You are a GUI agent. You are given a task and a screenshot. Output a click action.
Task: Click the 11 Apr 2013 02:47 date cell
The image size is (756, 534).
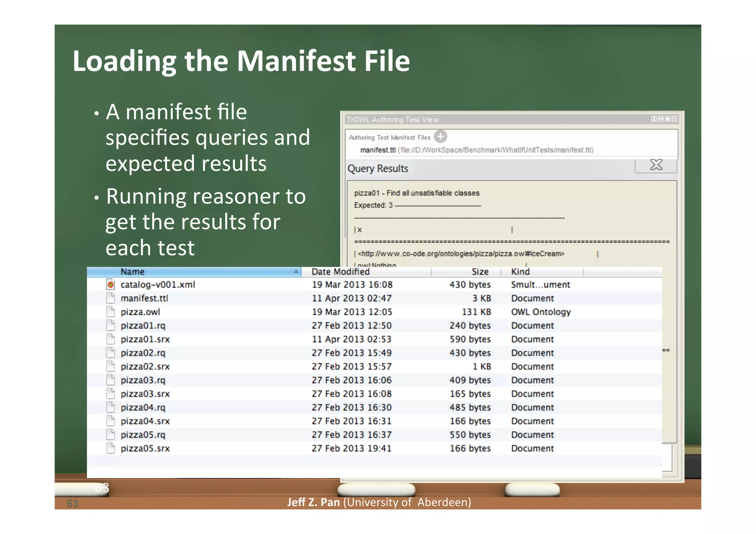(352, 298)
